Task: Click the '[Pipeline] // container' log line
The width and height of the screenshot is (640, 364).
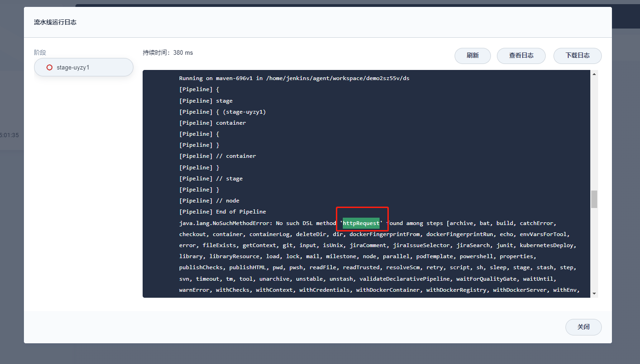Action: coord(218,156)
